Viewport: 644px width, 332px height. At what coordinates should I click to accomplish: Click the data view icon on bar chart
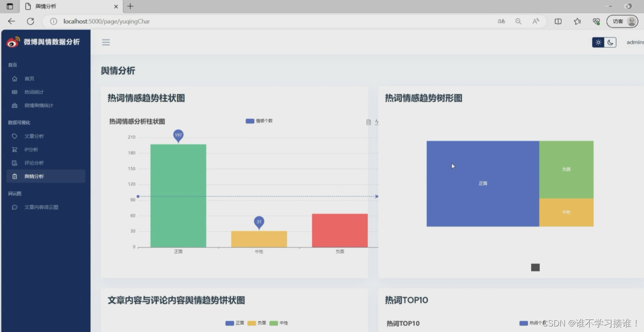tap(369, 122)
